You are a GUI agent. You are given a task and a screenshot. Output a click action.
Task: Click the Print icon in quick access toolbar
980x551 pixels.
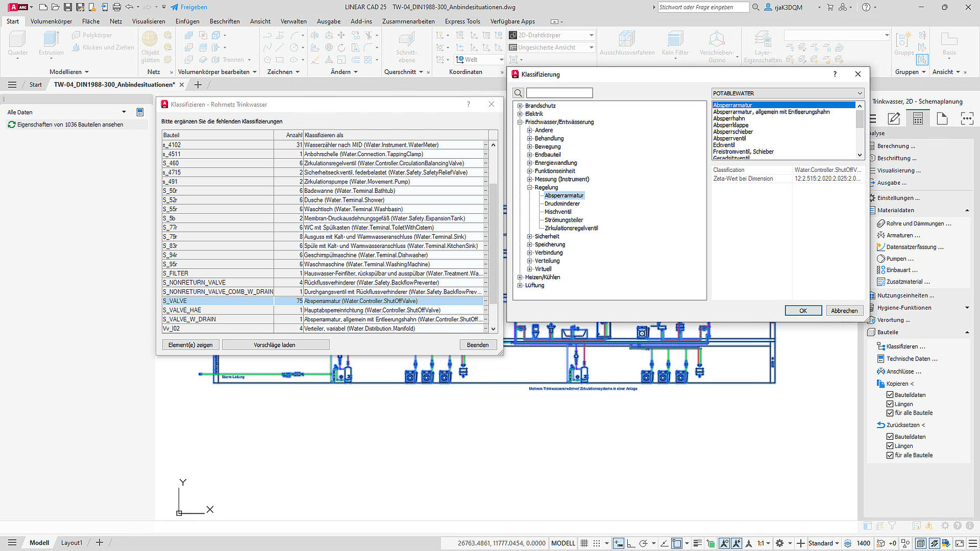(117, 7)
